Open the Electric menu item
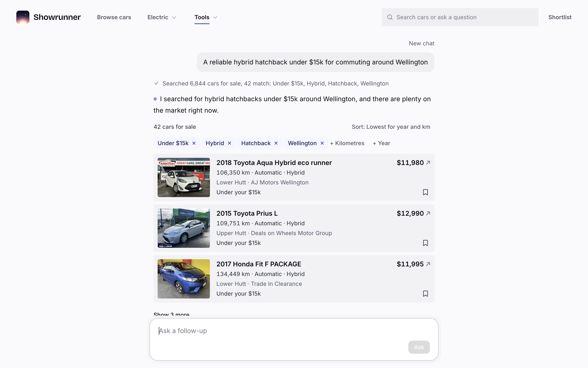 click(158, 17)
